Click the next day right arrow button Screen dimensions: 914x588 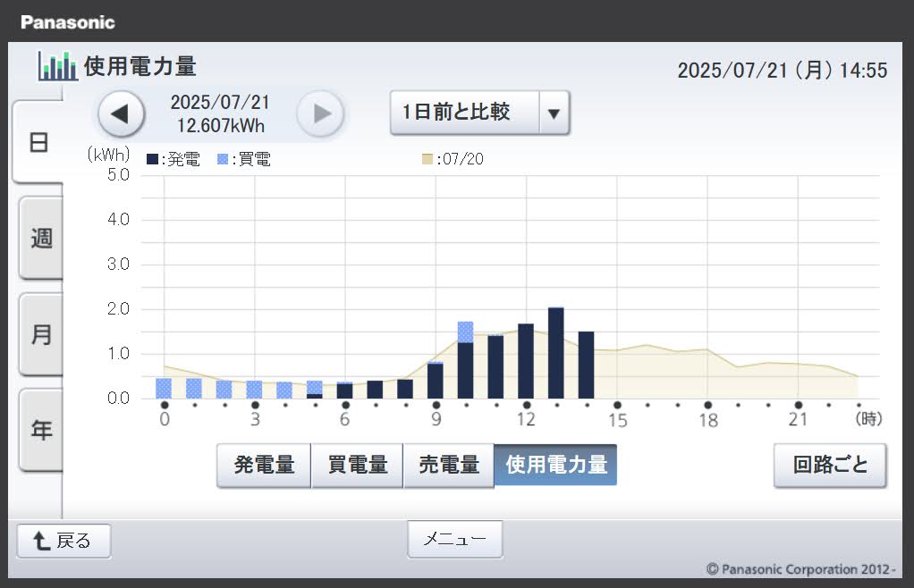(x=321, y=113)
